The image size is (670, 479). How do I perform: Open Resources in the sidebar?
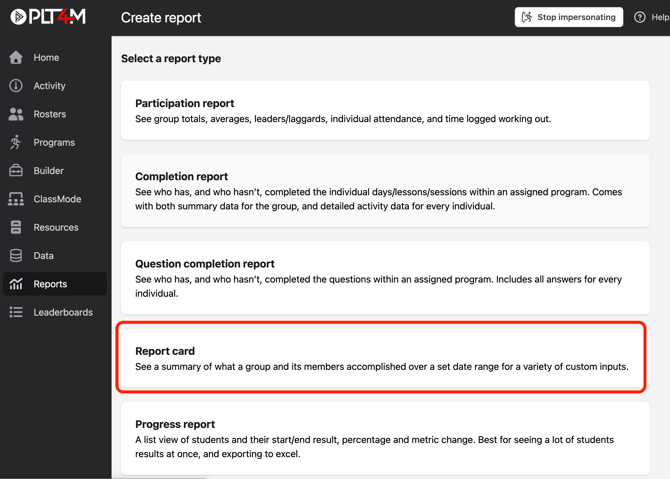[x=55, y=227]
